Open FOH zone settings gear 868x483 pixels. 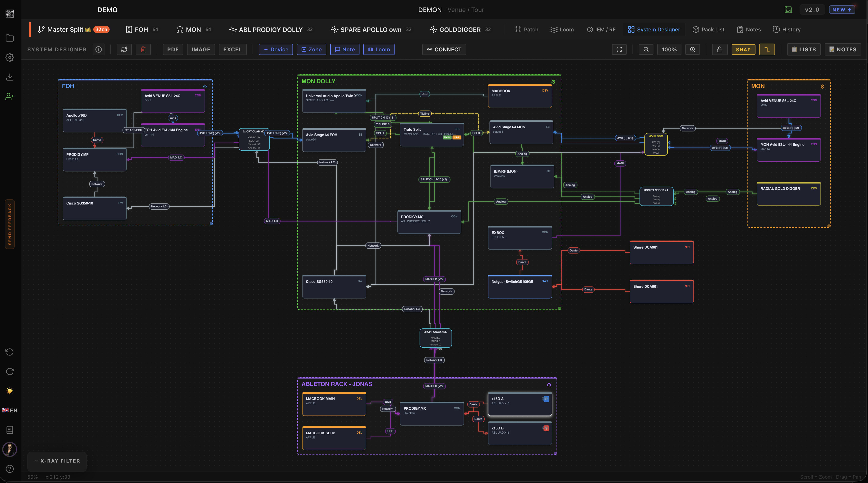(x=205, y=87)
